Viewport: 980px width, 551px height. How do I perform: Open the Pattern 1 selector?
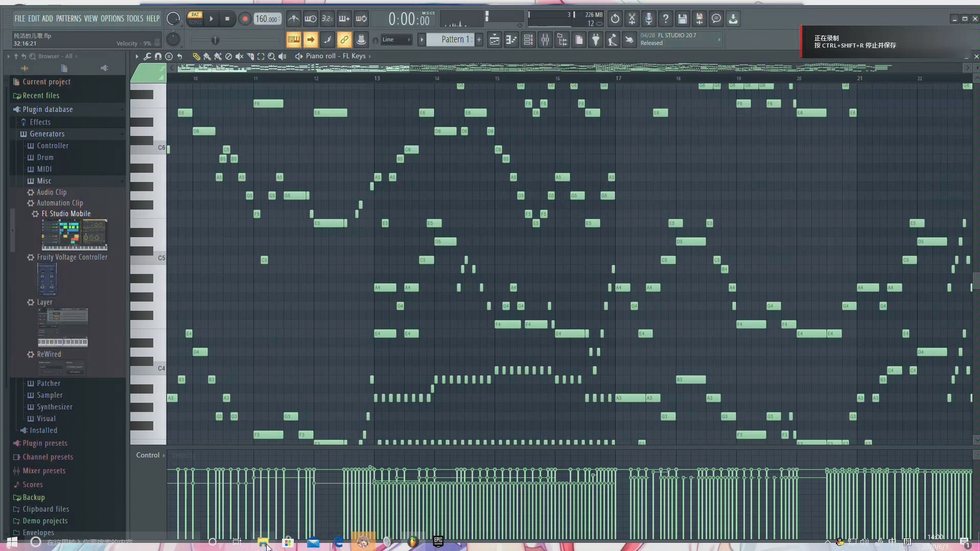[x=450, y=39]
